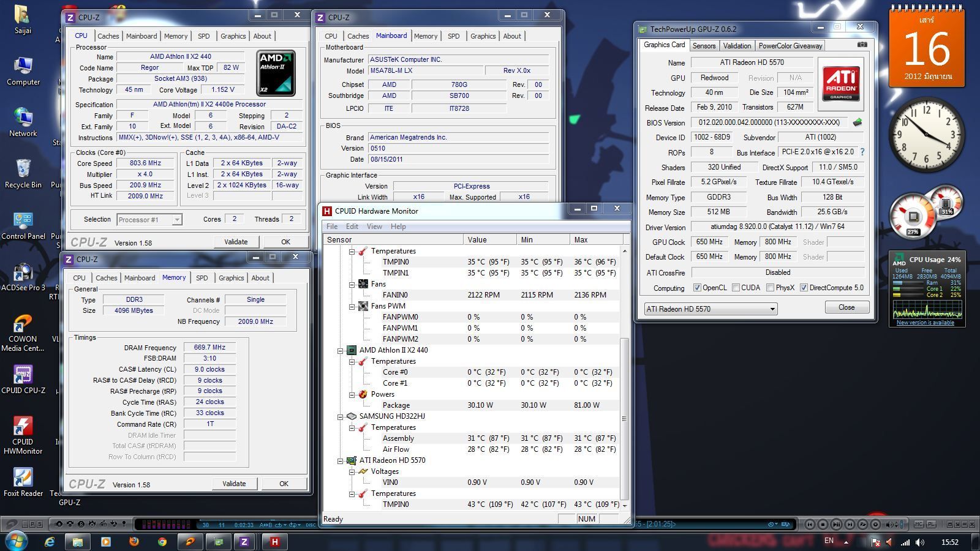The width and height of the screenshot is (980, 551).
Task: Open the Validation tab in GPU-Z
Action: tap(737, 46)
